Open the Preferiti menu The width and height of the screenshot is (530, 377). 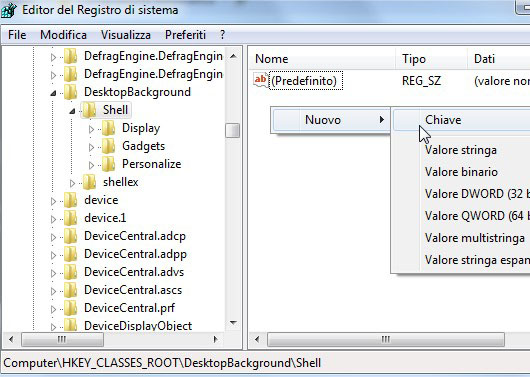[x=185, y=35]
